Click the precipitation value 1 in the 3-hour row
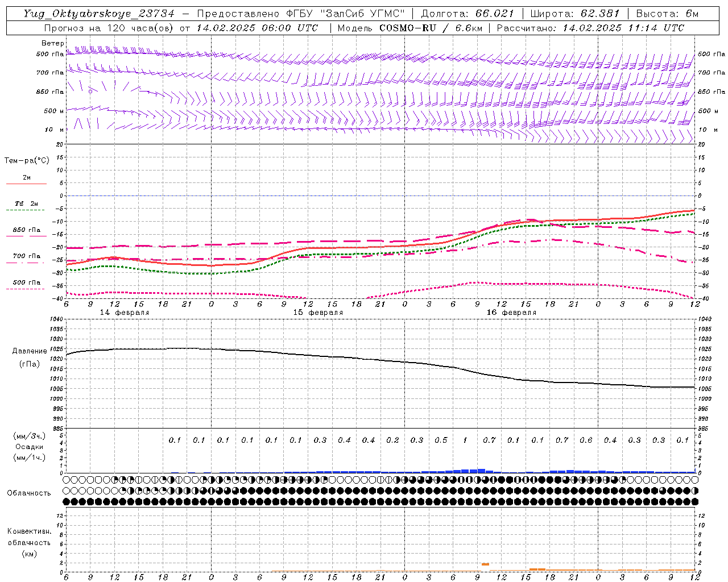728x582 pixels. tap(465, 440)
